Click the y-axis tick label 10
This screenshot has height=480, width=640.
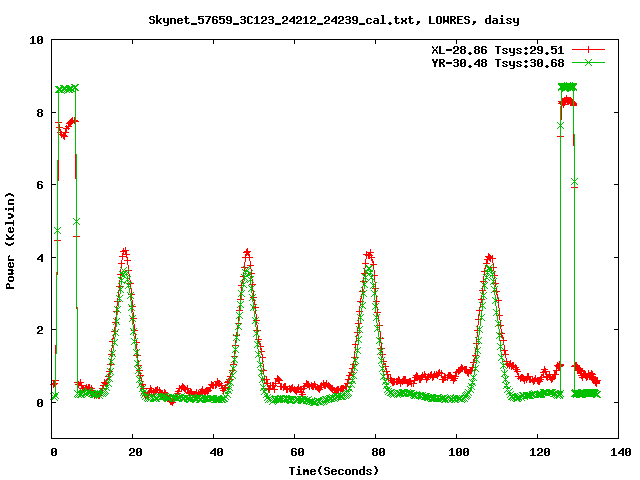(x=36, y=40)
